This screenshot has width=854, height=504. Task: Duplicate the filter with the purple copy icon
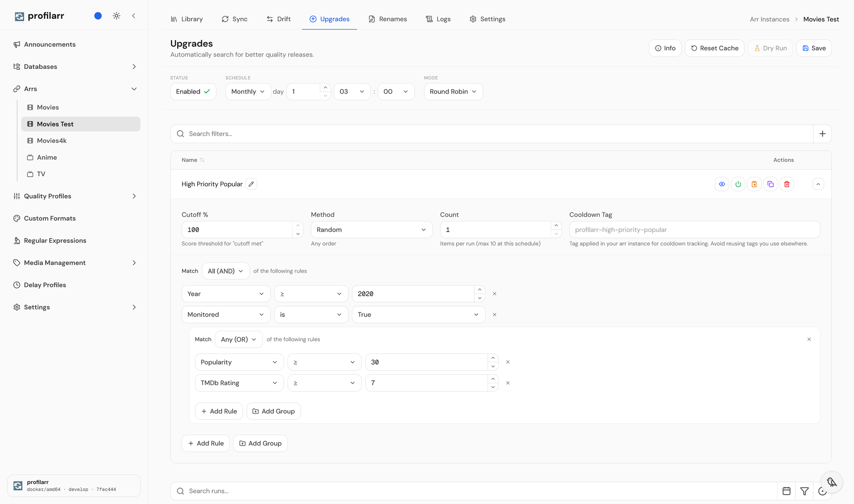(770, 184)
